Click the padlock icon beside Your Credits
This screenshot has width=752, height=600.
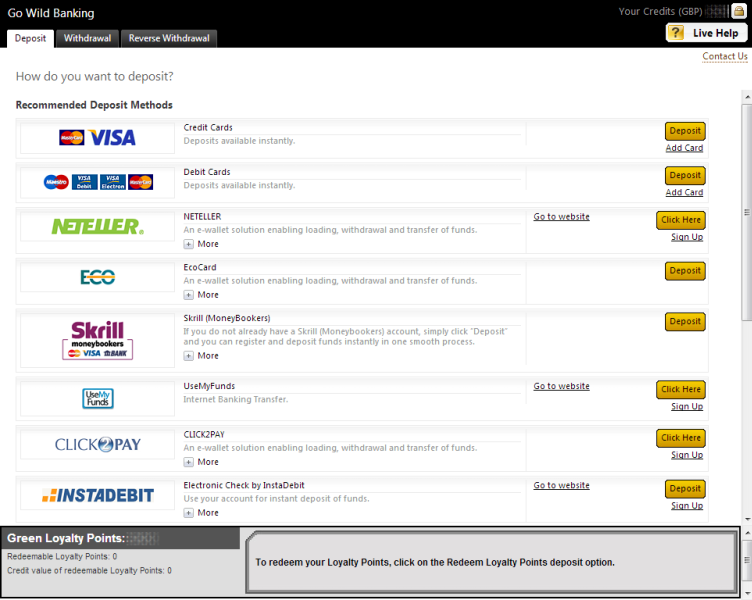[x=739, y=12]
